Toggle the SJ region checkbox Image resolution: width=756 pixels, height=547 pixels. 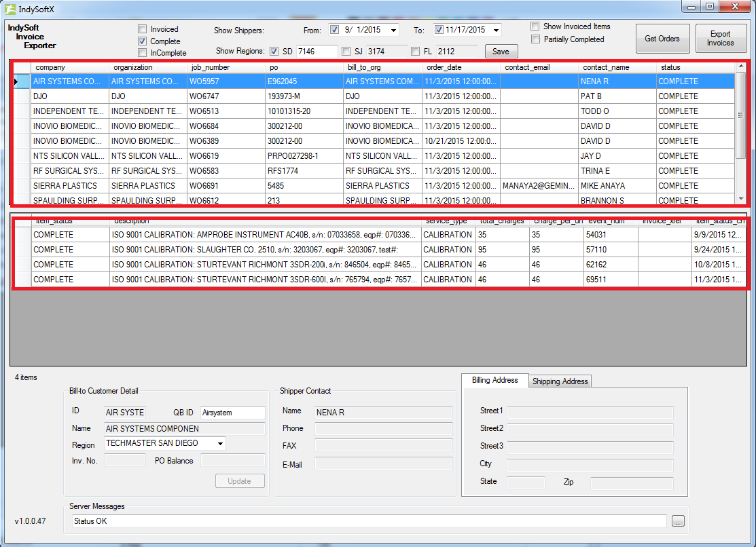click(346, 52)
